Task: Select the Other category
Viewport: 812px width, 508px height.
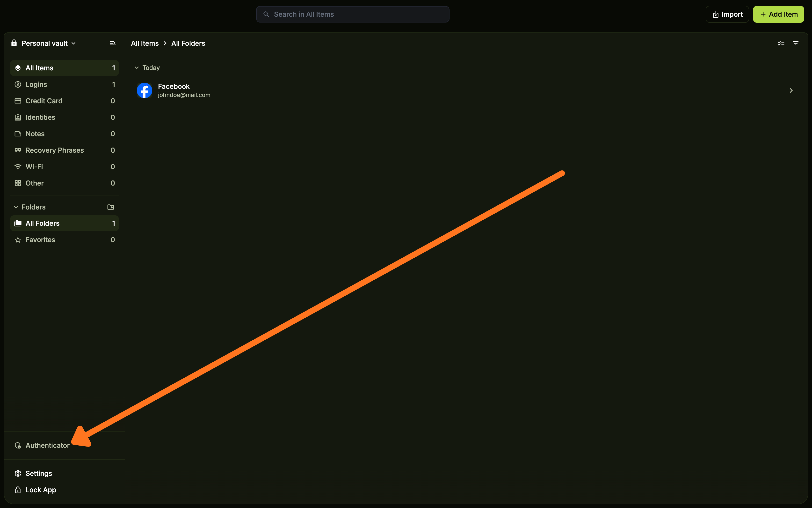Action: point(65,183)
